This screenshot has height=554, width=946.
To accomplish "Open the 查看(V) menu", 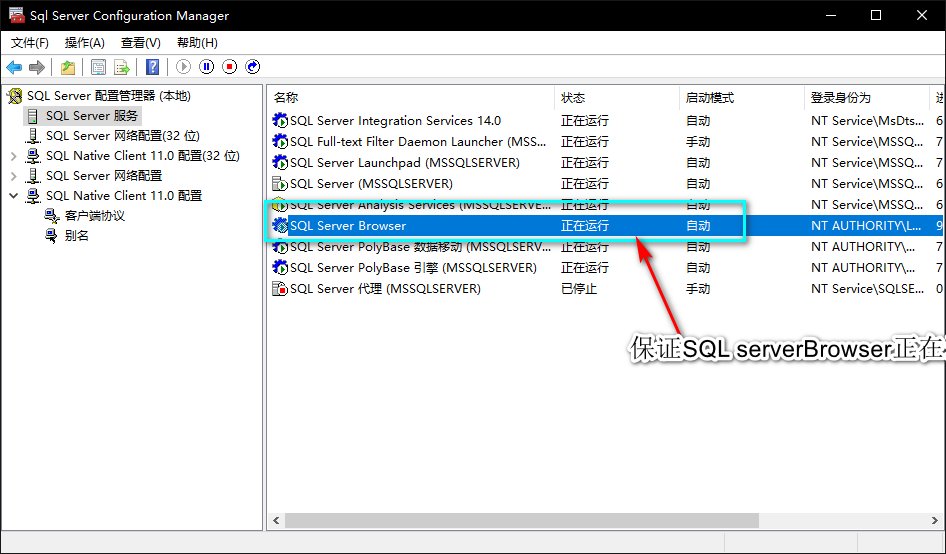I will click(141, 43).
